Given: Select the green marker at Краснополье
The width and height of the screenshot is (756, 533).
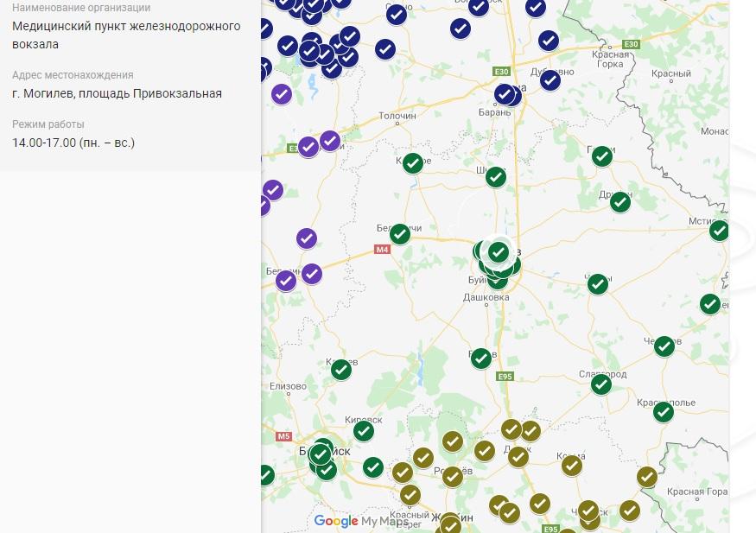Looking at the screenshot, I should pyautogui.click(x=663, y=412).
